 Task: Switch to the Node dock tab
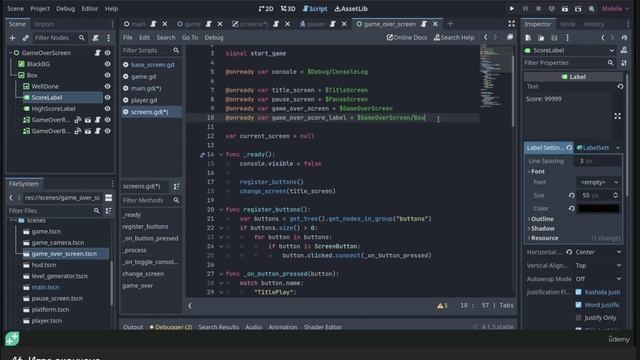[568, 24]
